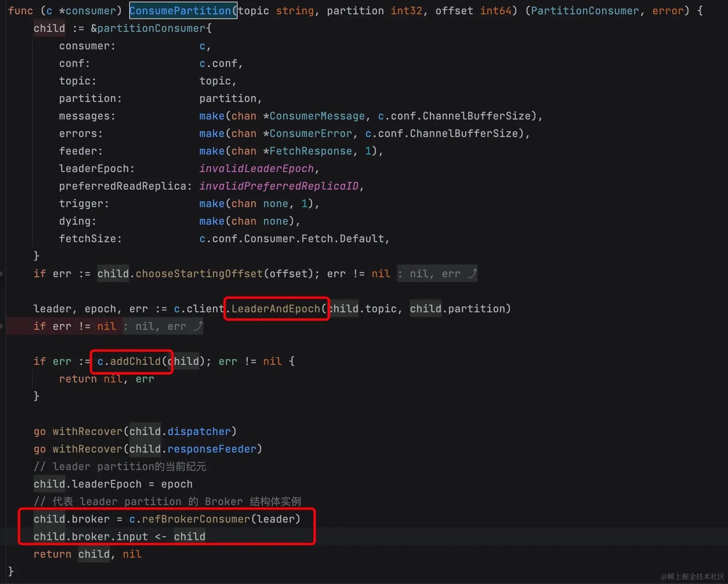Viewport: 728px width, 584px height.
Task: Click the 'messages:' struct field
Action: pos(87,116)
